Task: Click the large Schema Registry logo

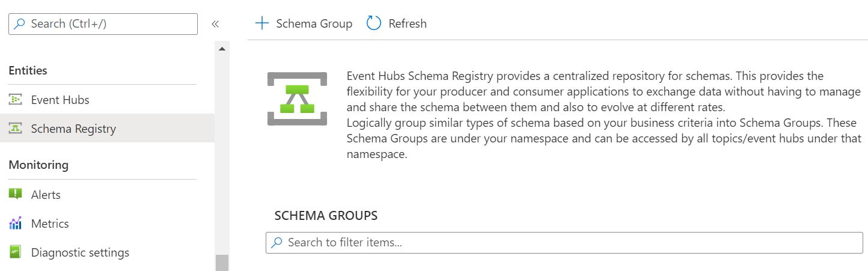Action: coord(297,99)
